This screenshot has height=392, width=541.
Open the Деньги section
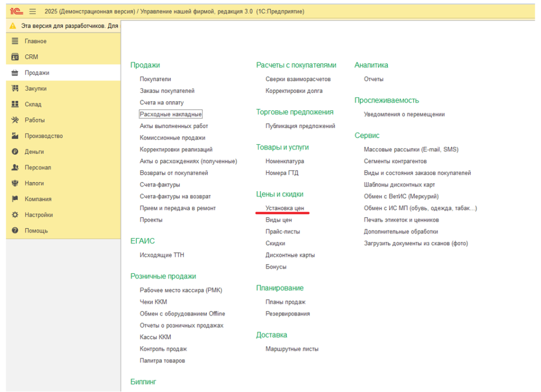coord(63,152)
